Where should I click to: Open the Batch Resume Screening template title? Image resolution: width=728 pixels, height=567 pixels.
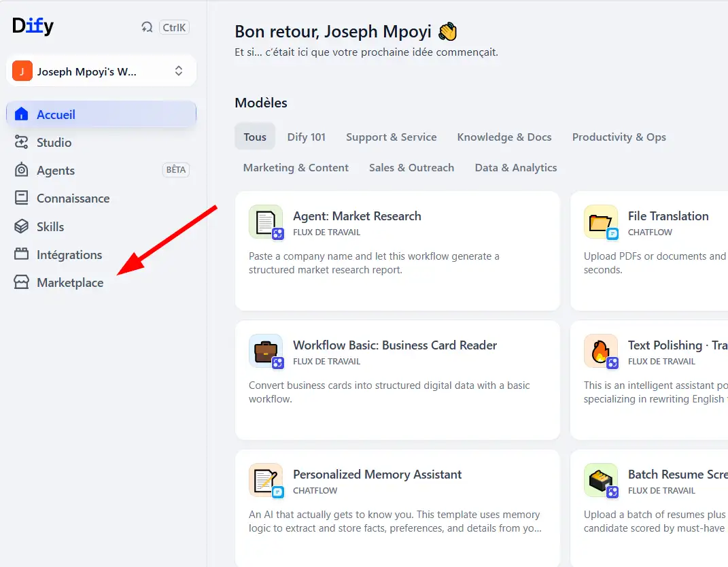(x=678, y=474)
